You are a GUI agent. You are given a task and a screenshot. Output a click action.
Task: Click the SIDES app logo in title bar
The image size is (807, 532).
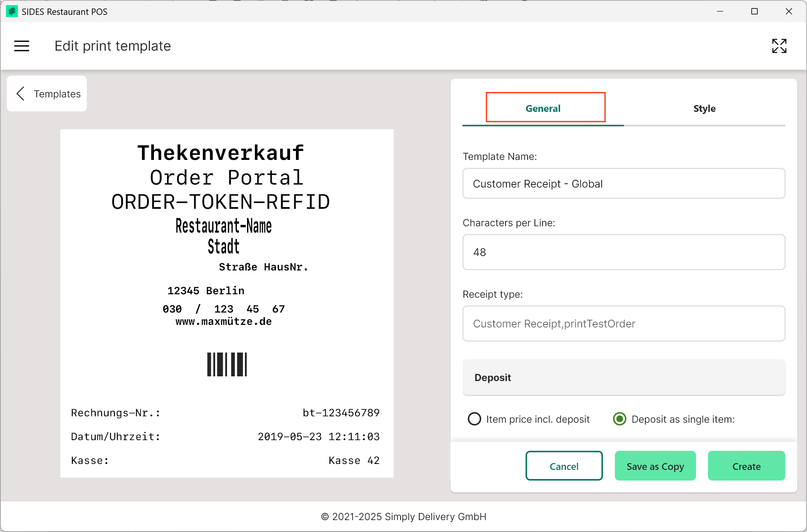(x=12, y=11)
